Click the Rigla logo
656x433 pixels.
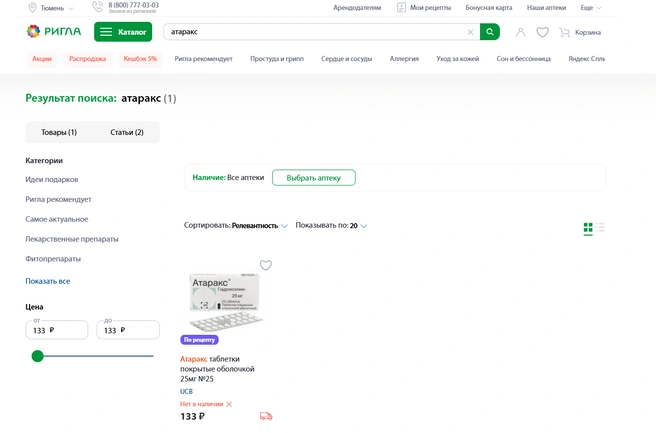54,31
